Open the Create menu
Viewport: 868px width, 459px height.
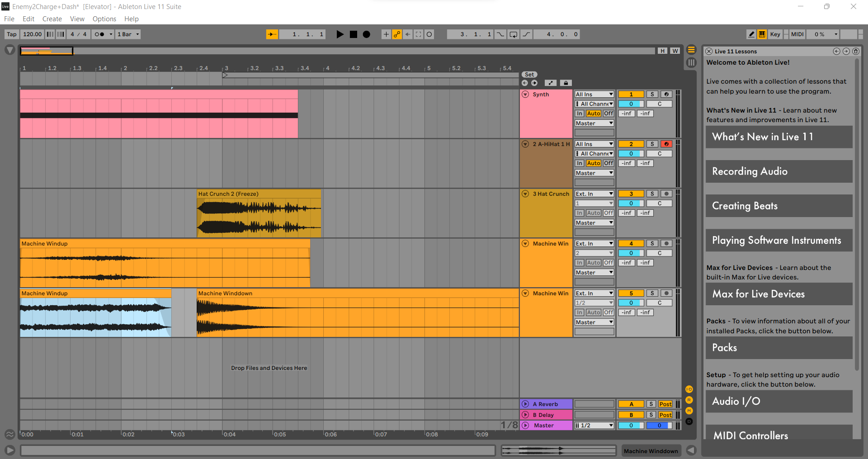52,19
